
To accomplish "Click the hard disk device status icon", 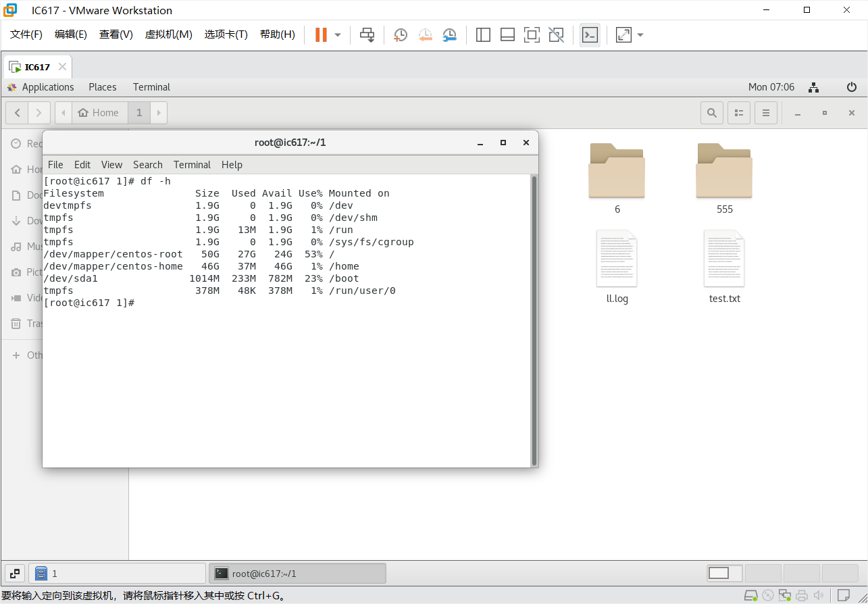I will (x=750, y=596).
